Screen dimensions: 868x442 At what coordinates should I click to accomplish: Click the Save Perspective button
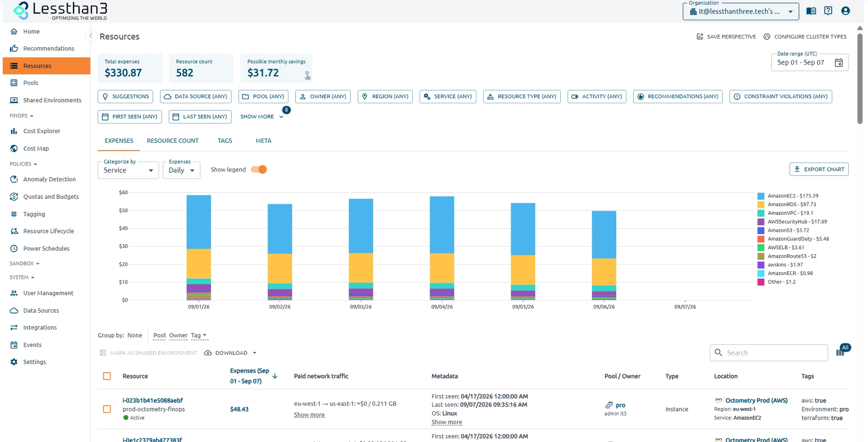pos(726,37)
